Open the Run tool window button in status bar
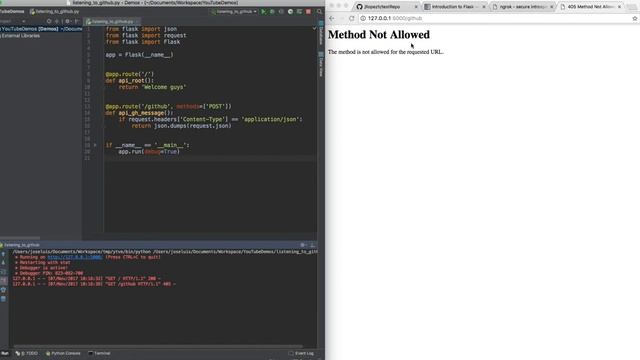640x360 pixels. coord(4,353)
